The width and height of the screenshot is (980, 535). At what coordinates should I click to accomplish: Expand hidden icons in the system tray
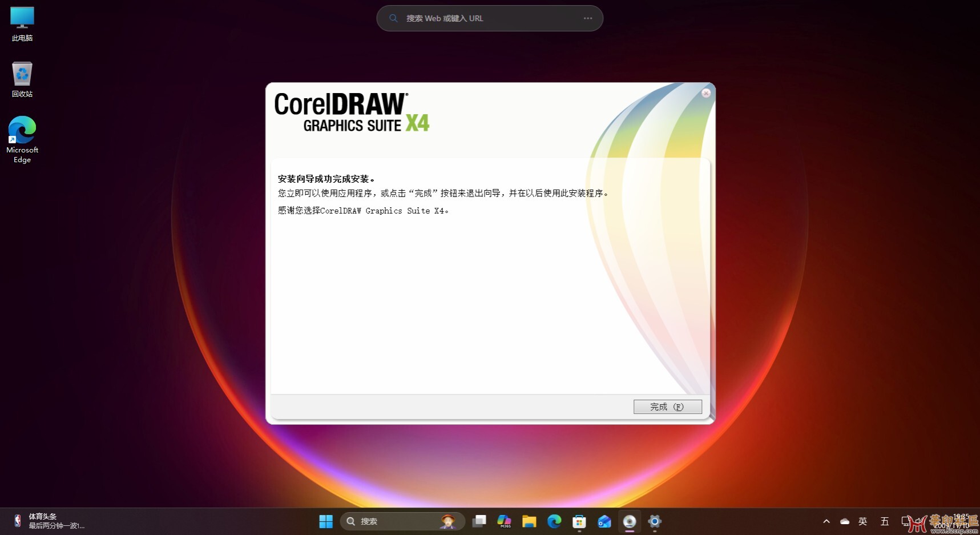[826, 521]
